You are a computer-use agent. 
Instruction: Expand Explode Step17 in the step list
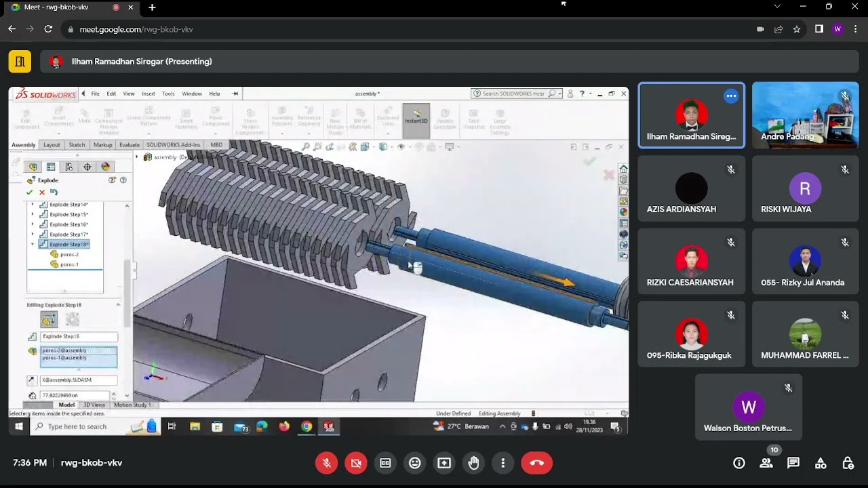[32, 235]
